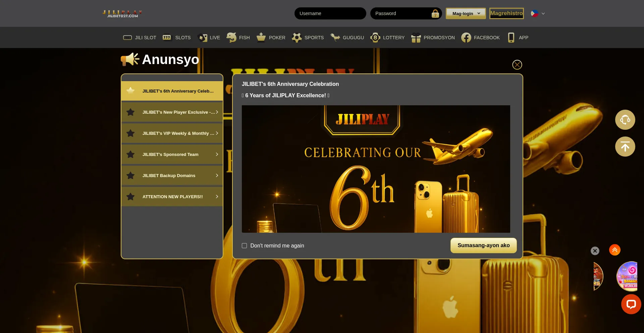Screen dimensions: 644x333
Task: Focus the Username input field
Action: 330,13
